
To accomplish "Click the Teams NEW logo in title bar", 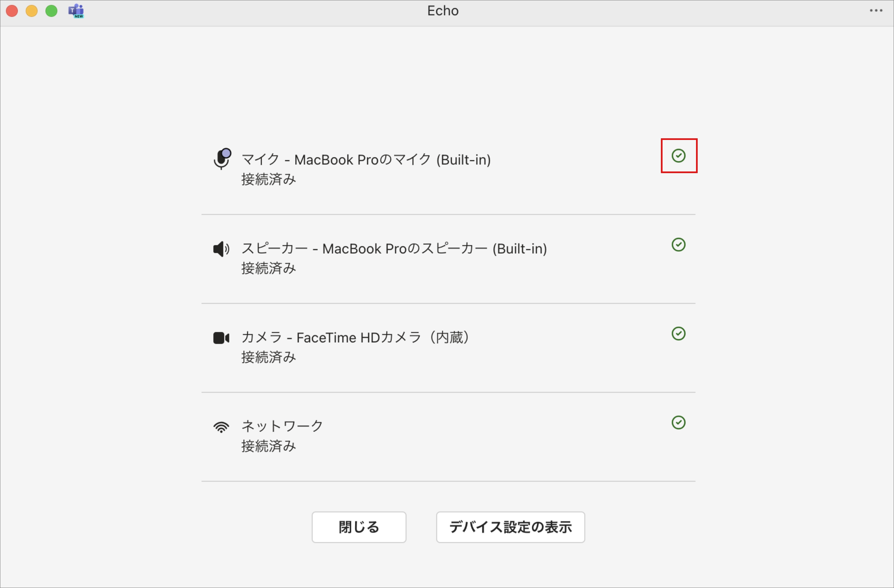I will 76,11.
